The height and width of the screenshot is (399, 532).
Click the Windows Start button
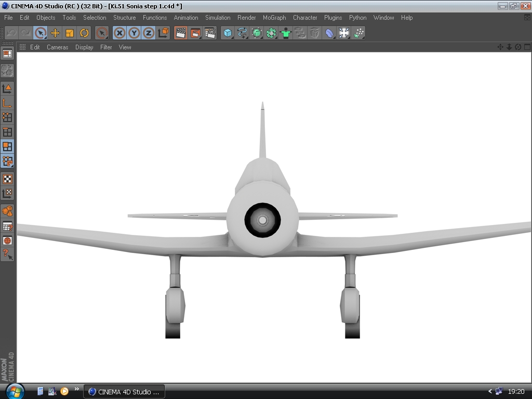(x=15, y=391)
